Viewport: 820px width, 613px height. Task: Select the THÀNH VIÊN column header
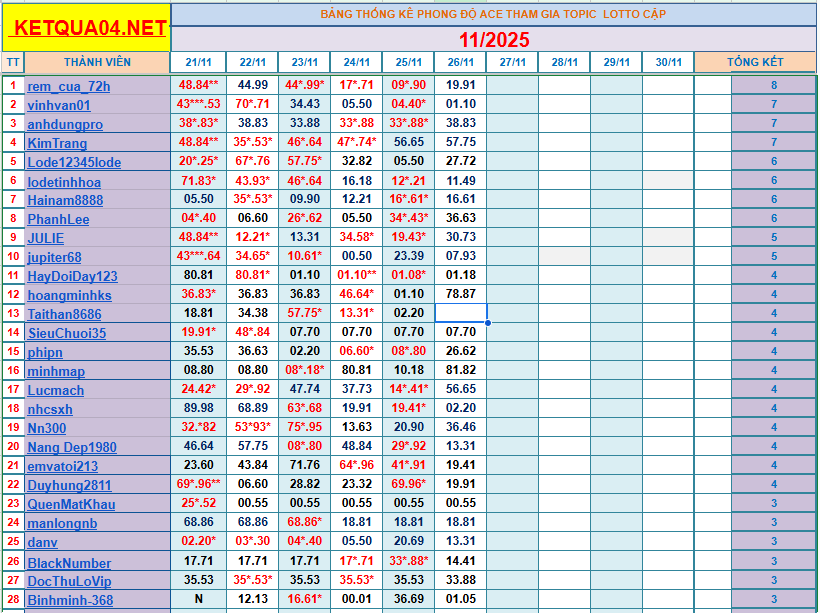tap(97, 62)
